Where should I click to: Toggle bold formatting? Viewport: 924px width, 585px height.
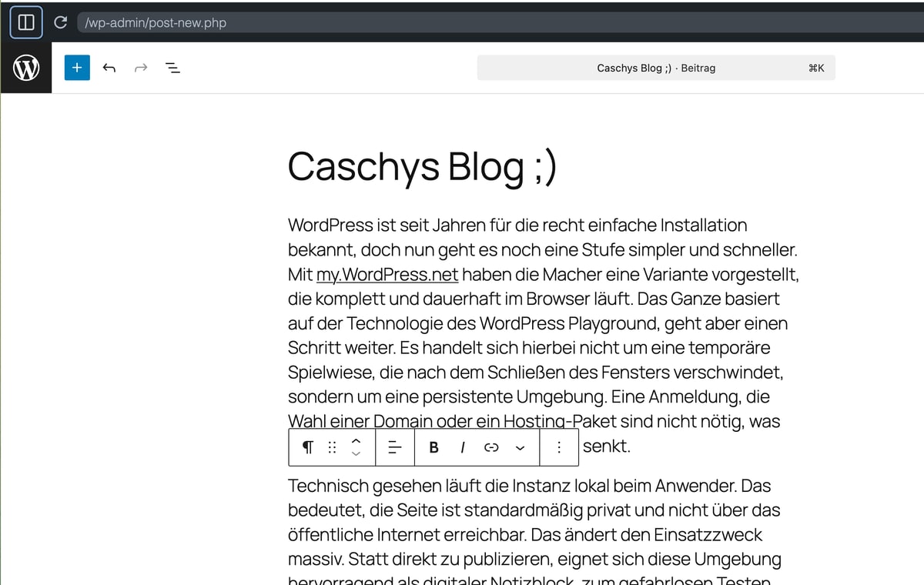[x=434, y=446]
